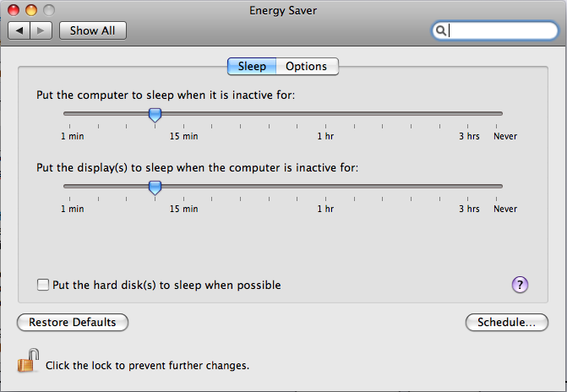Click the padlock to prevent changes
Viewport: 567px width, 392px height.
(28, 361)
